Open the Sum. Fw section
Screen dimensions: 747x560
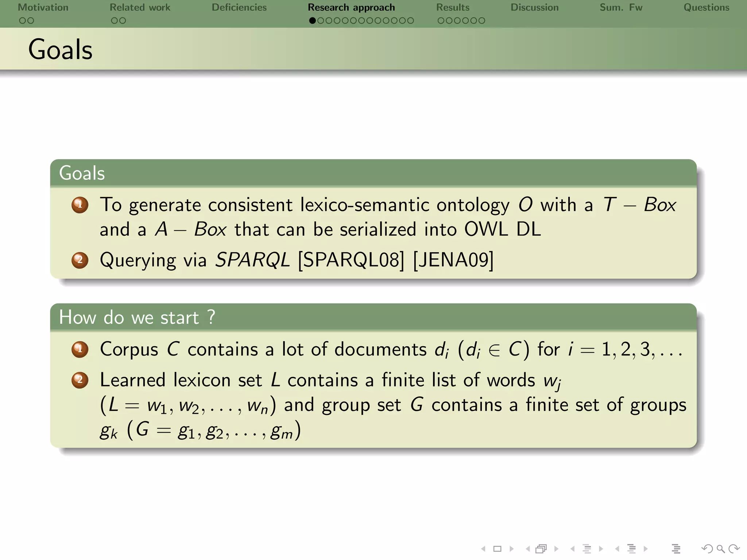(x=621, y=7)
